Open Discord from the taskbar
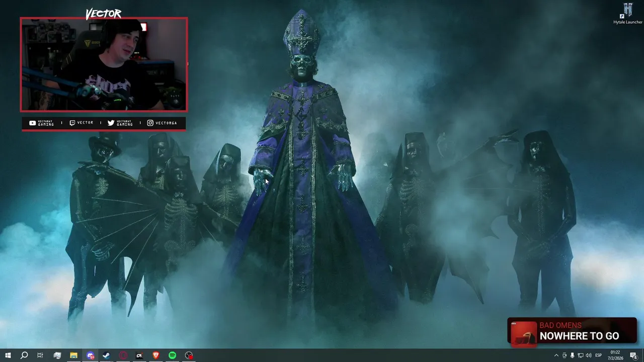Viewport: 644px width, 362px height. coord(90,355)
